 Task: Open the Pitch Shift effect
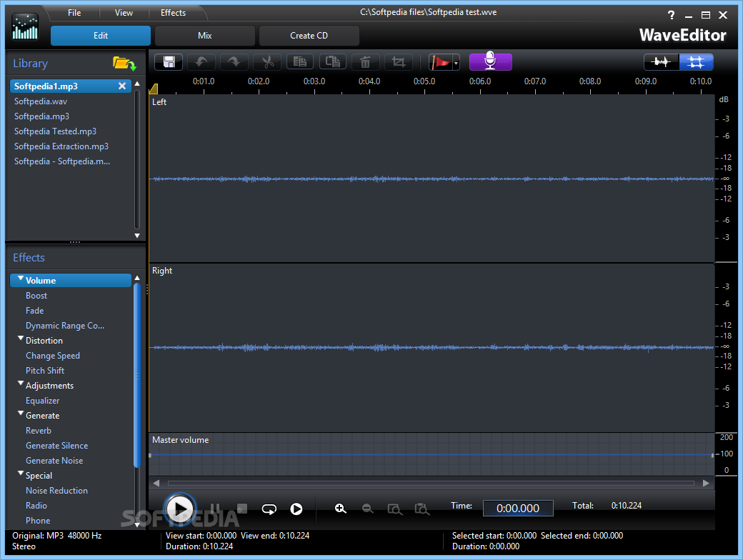click(45, 371)
